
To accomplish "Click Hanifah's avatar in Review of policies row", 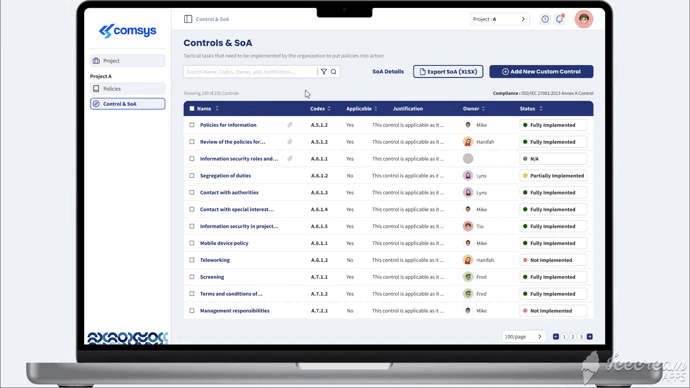I will click(468, 142).
